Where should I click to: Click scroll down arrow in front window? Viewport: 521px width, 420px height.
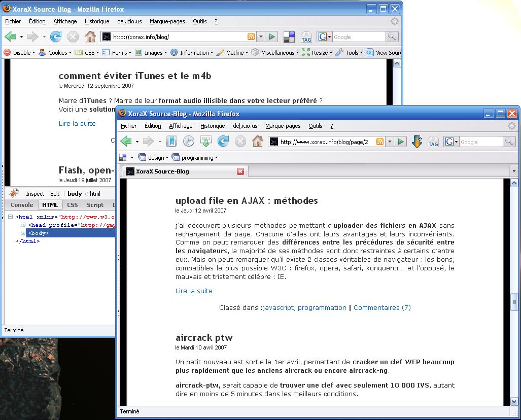tap(514, 401)
